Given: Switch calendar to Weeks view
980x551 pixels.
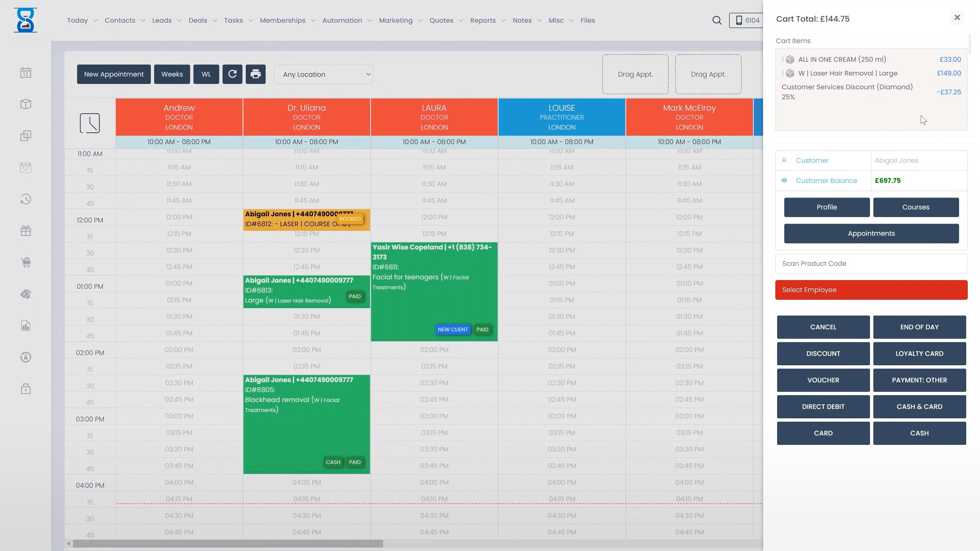Looking at the screenshot, I should pyautogui.click(x=172, y=74).
